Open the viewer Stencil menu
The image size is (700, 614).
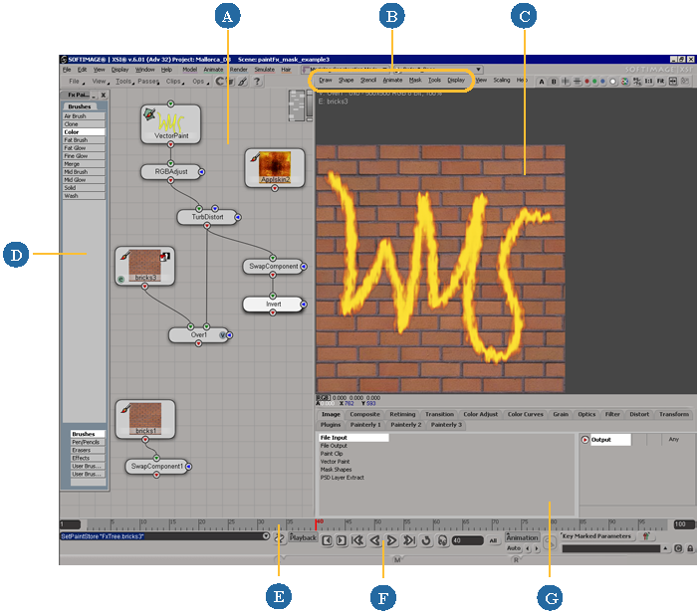(x=368, y=81)
